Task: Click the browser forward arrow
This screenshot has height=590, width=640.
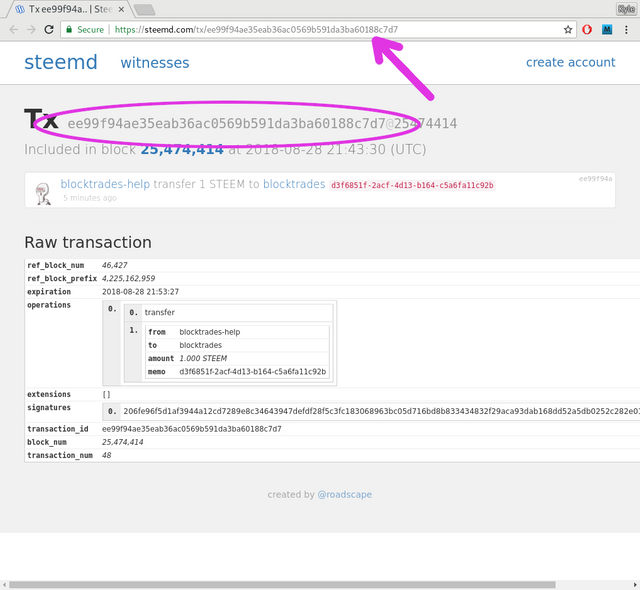Action: 31,29
